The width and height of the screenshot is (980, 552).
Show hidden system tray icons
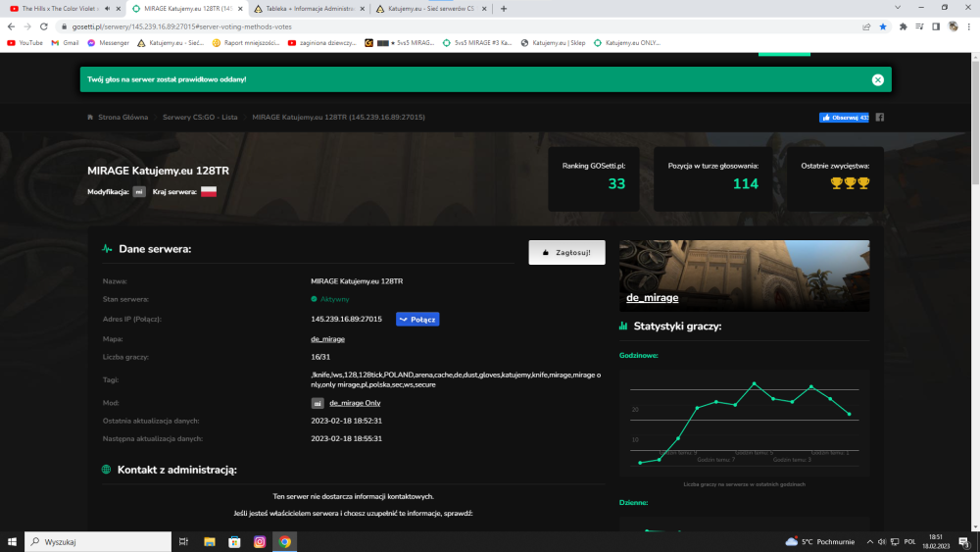(x=869, y=542)
